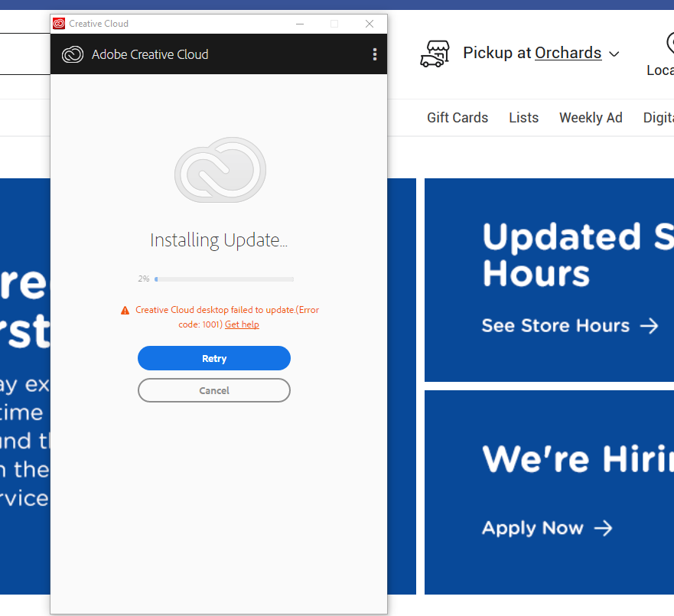674x616 pixels.
Task: Click the large grey Creative Cloud logo
Action: (x=220, y=170)
